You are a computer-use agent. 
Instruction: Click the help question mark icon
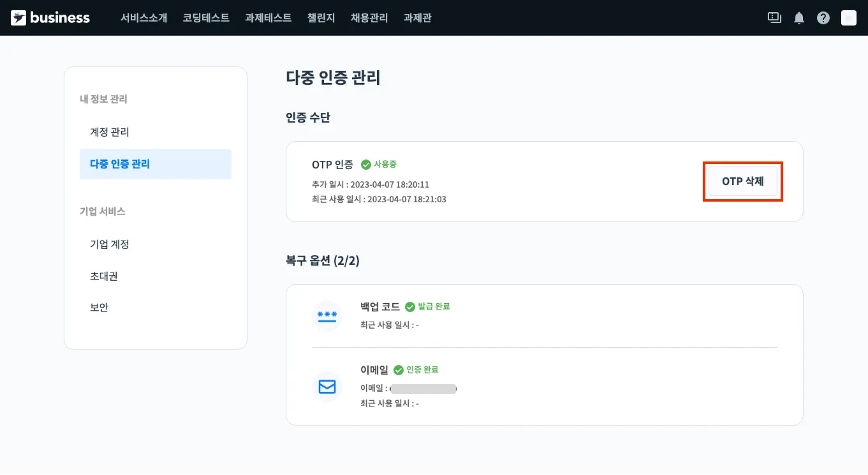[823, 18]
